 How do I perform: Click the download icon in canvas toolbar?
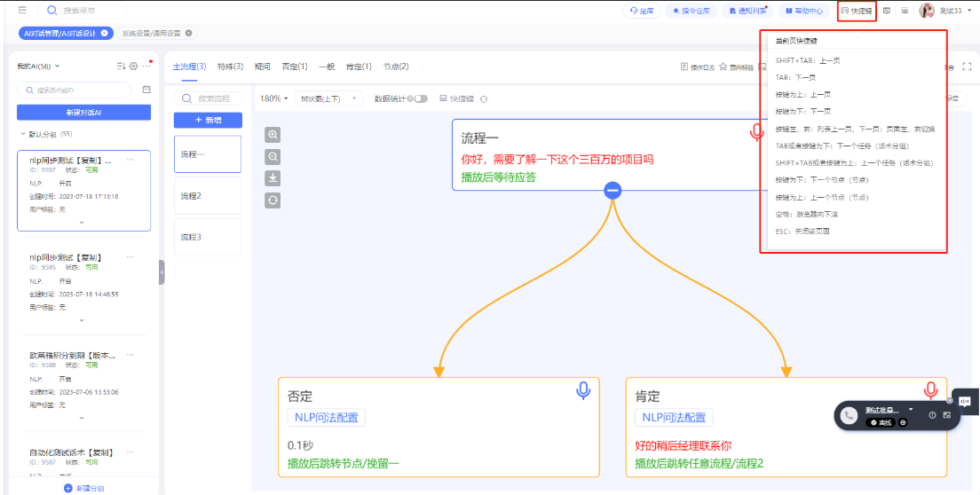(273, 178)
